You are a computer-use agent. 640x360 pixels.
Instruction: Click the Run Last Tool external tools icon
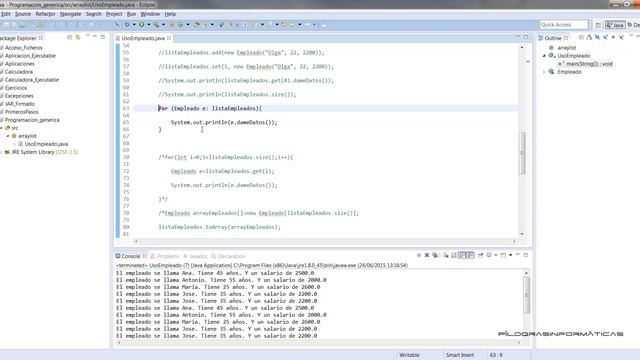156,24
